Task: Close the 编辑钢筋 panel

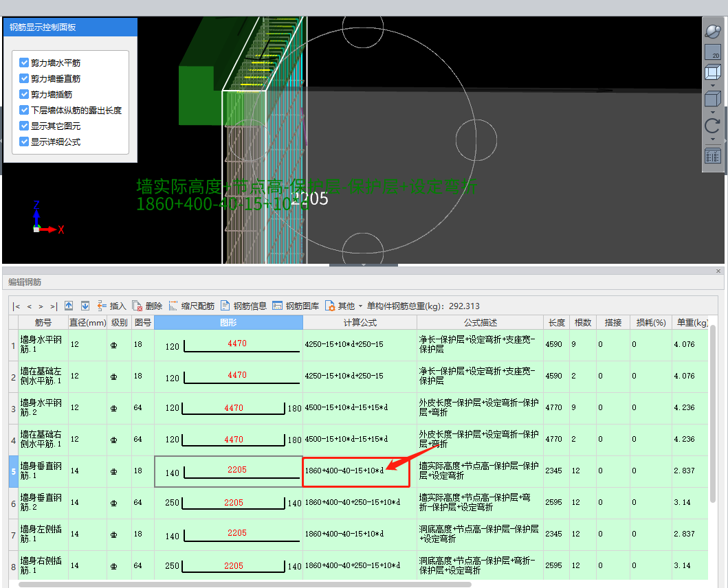Action: click(x=718, y=271)
